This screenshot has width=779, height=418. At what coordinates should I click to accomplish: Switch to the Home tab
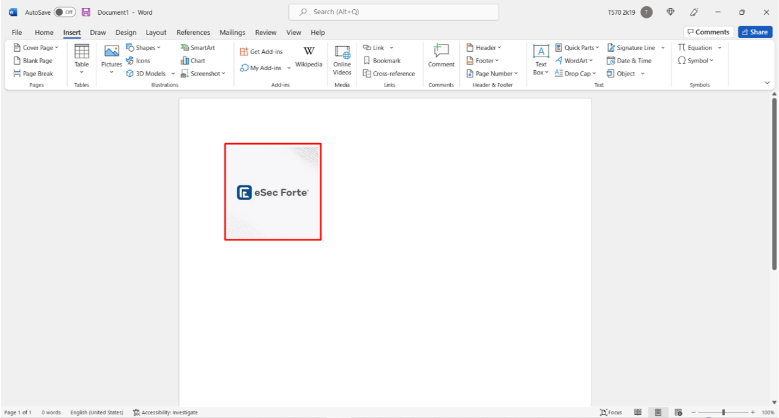[44, 32]
